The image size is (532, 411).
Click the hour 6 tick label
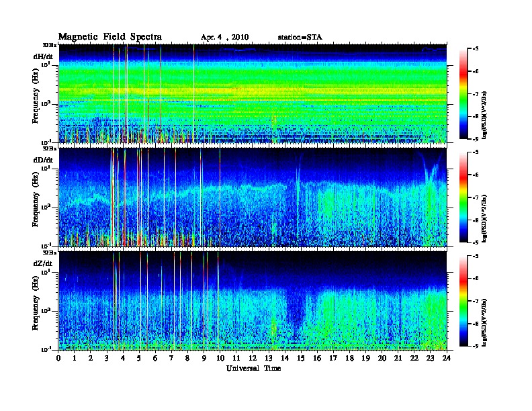coord(155,358)
